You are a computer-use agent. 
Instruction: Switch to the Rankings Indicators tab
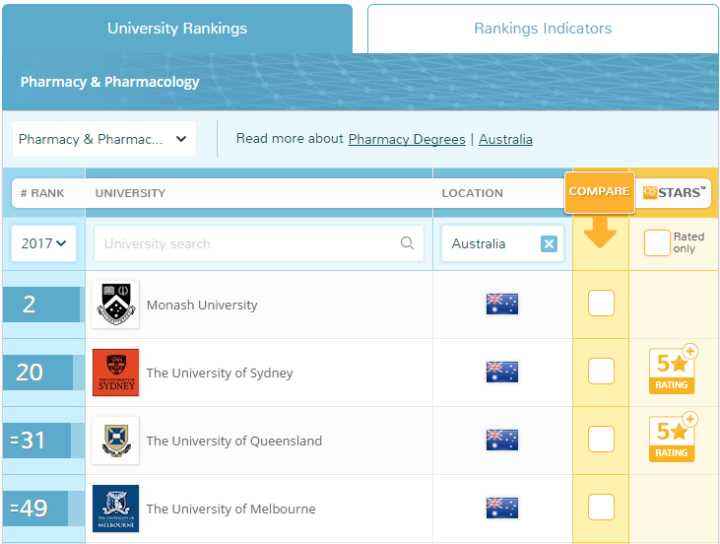[543, 28]
